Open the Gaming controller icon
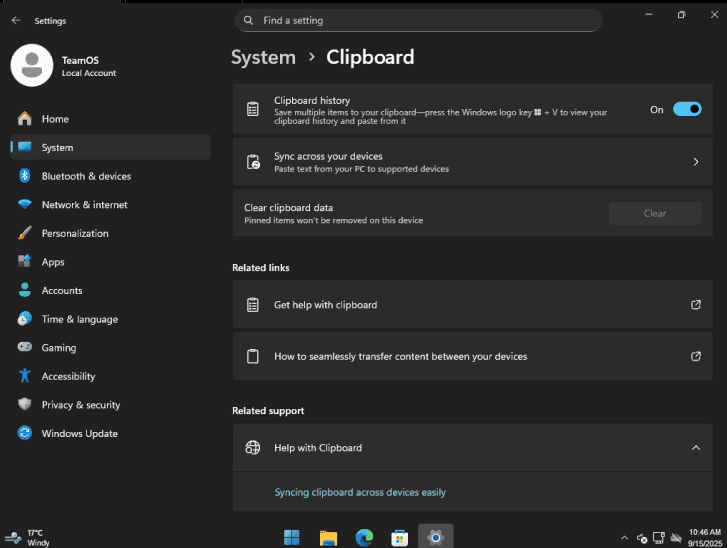Viewport: 727px width, 548px height. coord(25,347)
